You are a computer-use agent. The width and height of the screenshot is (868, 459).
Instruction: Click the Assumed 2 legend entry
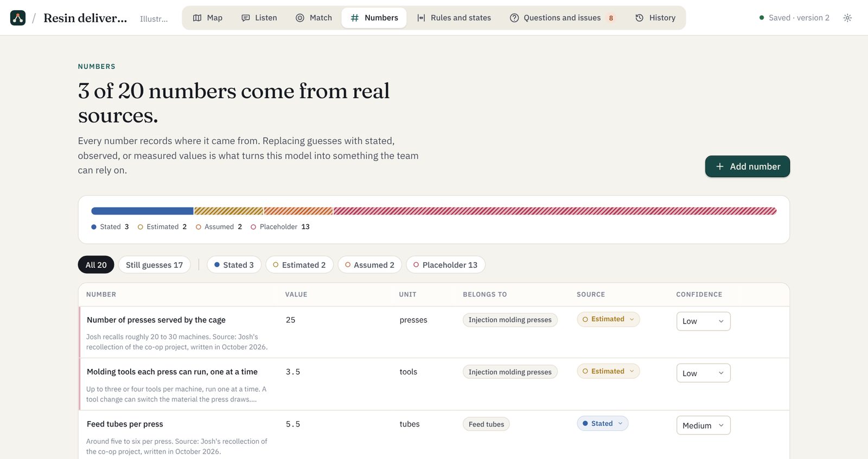pos(219,227)
